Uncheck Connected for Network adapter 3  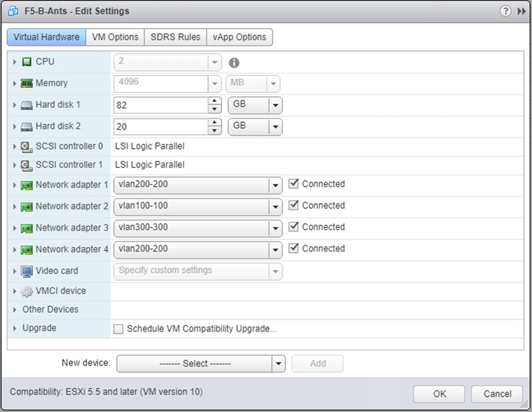coord(293,227)
